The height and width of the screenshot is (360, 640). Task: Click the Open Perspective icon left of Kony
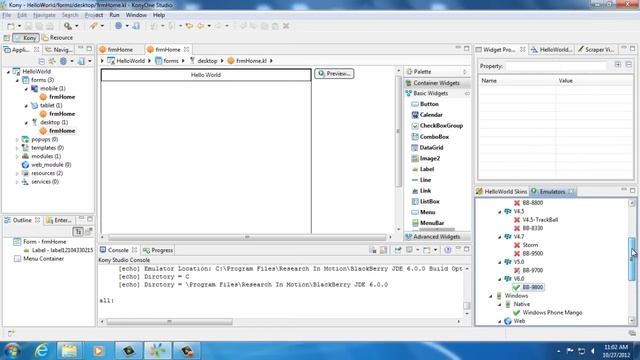[x=6, y=38]
